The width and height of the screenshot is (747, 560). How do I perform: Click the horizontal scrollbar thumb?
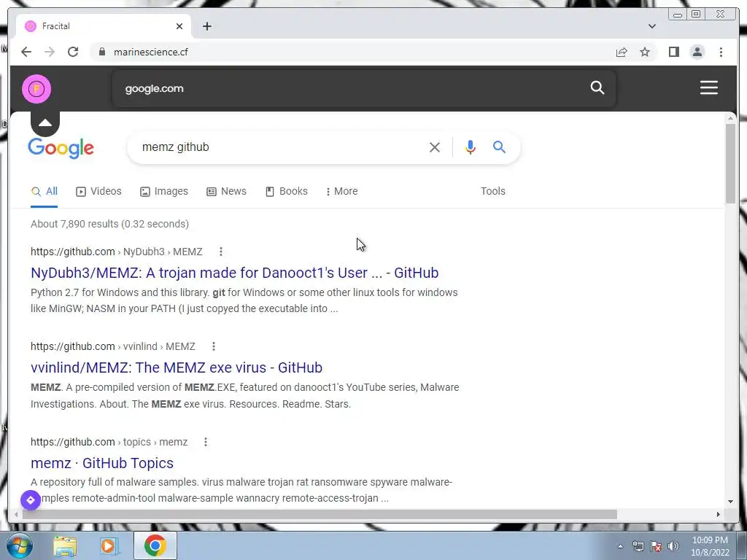point(320,514)
